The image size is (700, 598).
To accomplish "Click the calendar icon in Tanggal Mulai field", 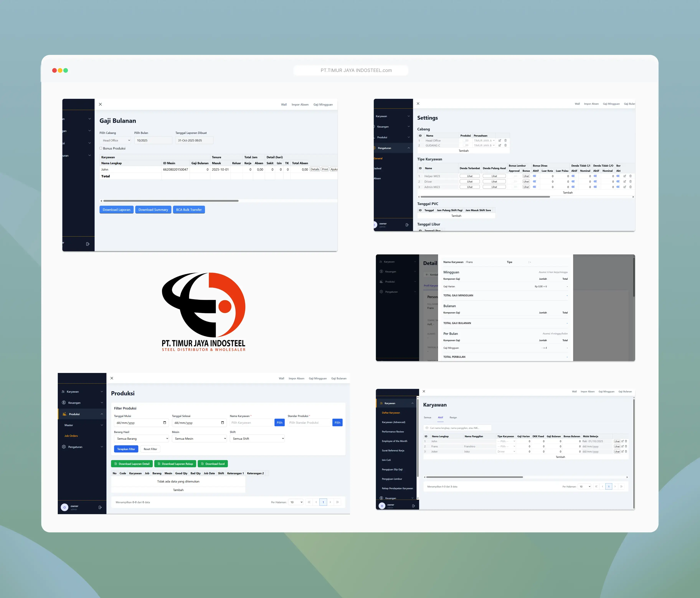I will tap(164, 423).
